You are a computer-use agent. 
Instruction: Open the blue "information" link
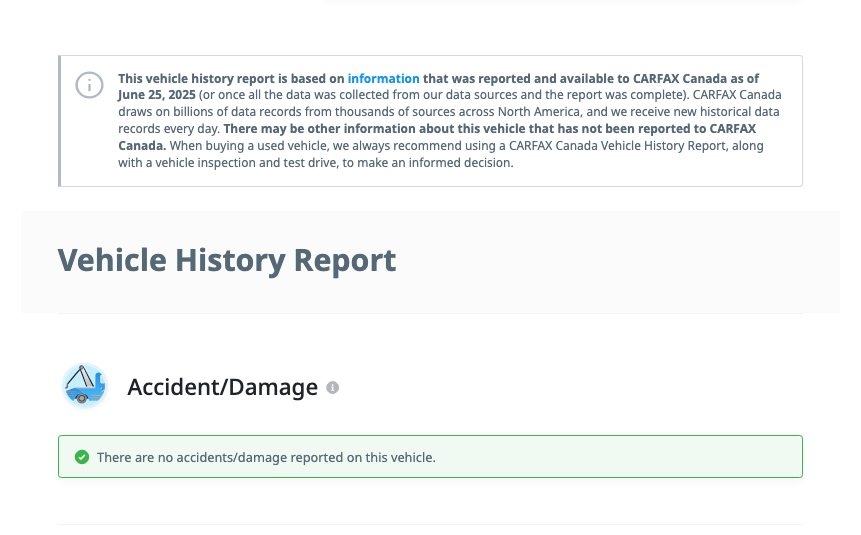click(x=383, y=79)
